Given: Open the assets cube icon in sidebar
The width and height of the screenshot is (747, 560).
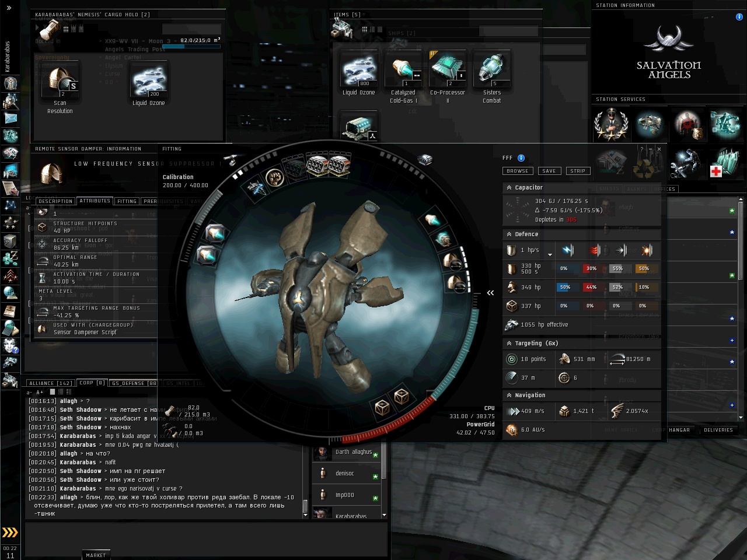Looking at the screenshot, I should 11,240.
